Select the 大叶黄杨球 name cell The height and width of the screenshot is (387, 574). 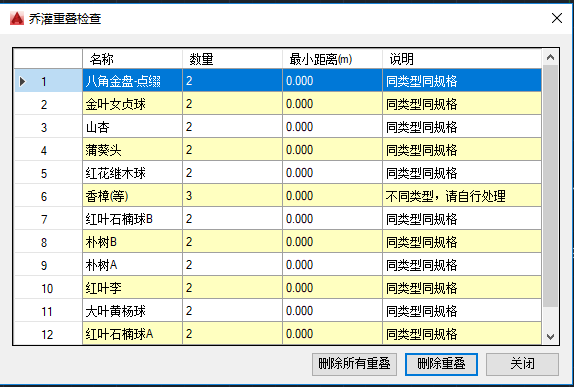[133, 311]
